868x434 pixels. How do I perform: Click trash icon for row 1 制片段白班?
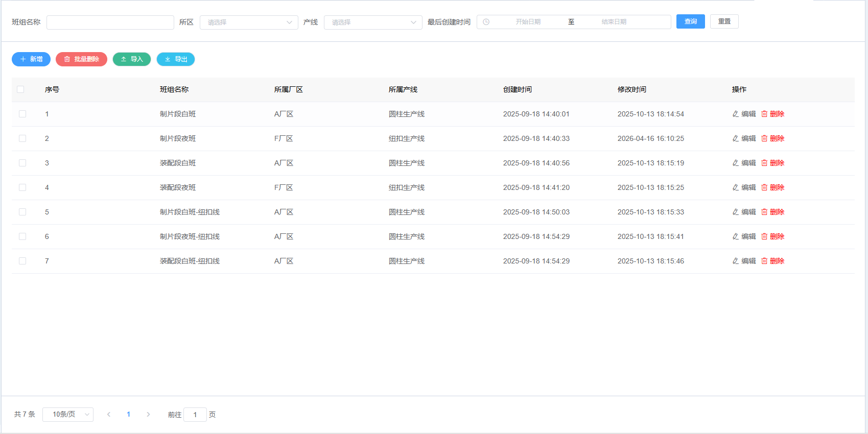764,114
